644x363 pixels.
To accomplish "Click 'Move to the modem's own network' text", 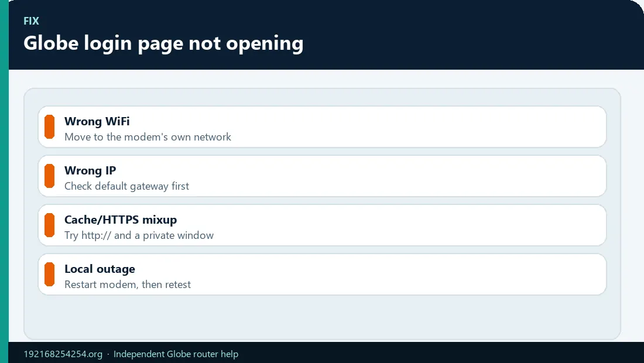I will coord(148,137).
